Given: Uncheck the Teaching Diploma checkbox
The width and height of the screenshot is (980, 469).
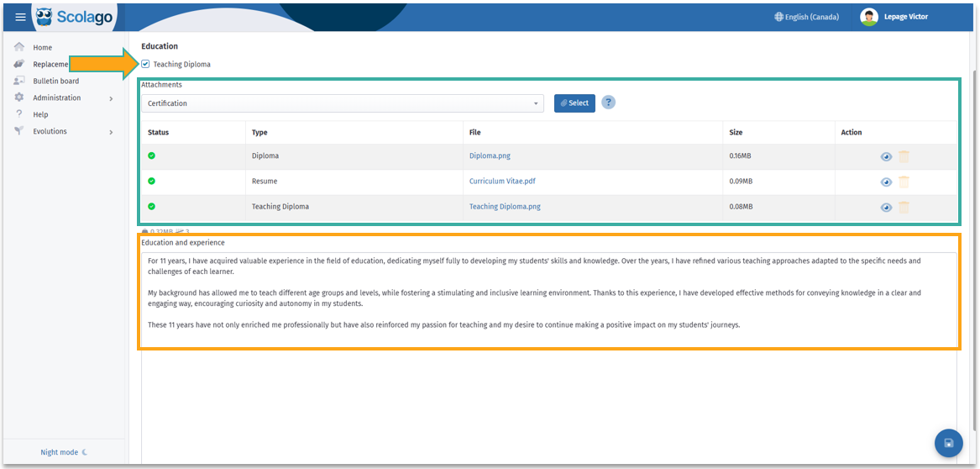Looking at the screenshot, I should [145, 64].
